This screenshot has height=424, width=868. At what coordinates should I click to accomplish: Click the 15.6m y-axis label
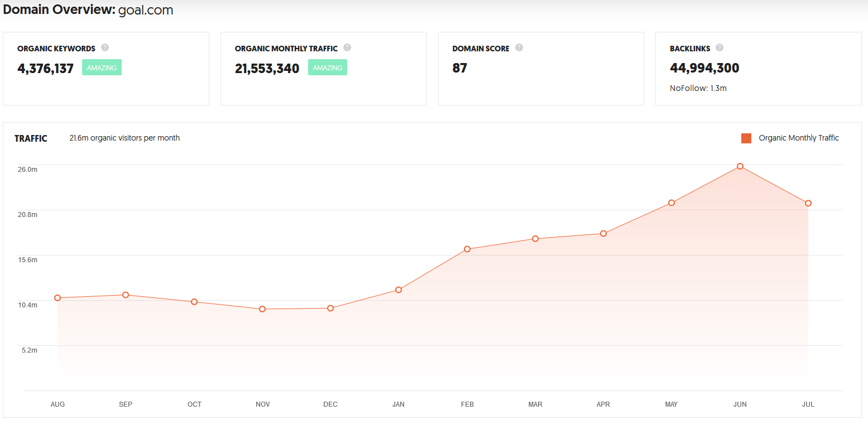pos(27,260)
